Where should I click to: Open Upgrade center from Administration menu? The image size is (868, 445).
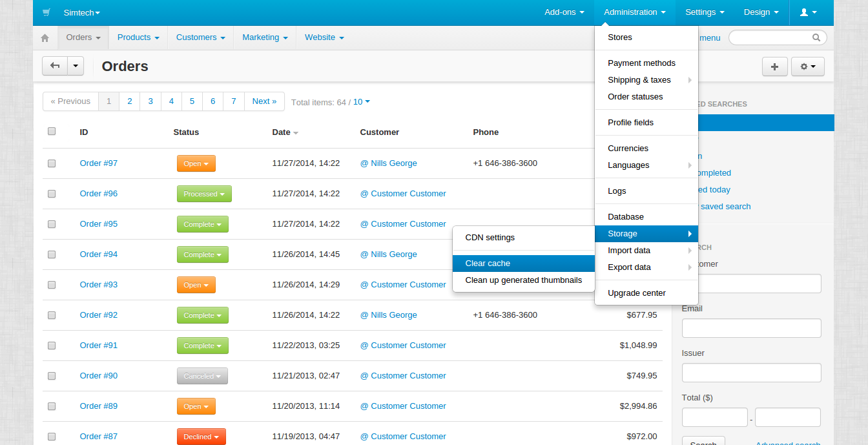click(636, 293)
